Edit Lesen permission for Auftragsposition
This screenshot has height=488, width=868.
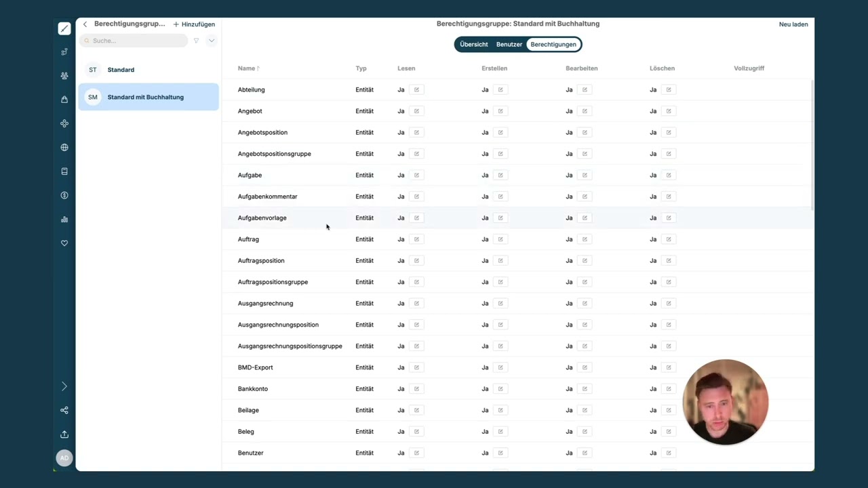tap(416, 260)
